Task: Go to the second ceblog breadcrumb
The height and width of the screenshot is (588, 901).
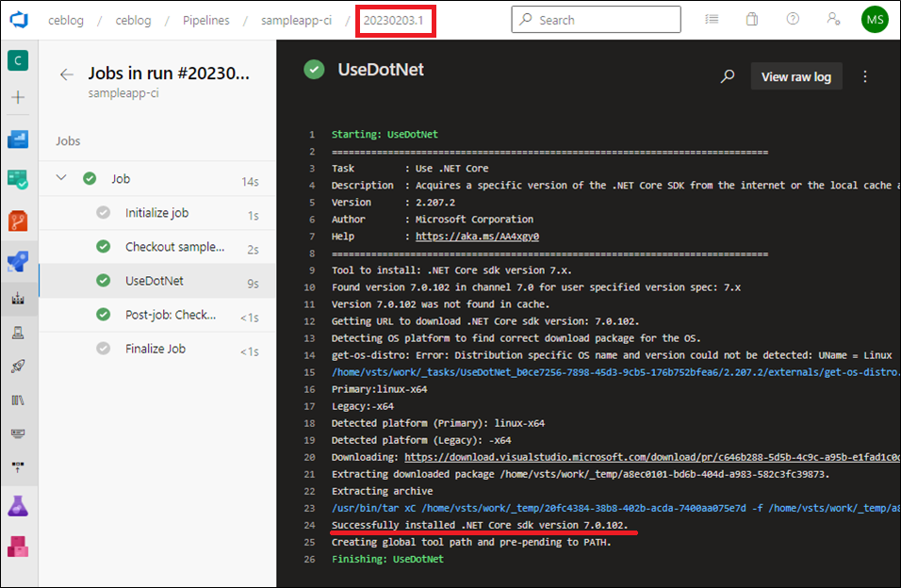Action: pos(133,20)
